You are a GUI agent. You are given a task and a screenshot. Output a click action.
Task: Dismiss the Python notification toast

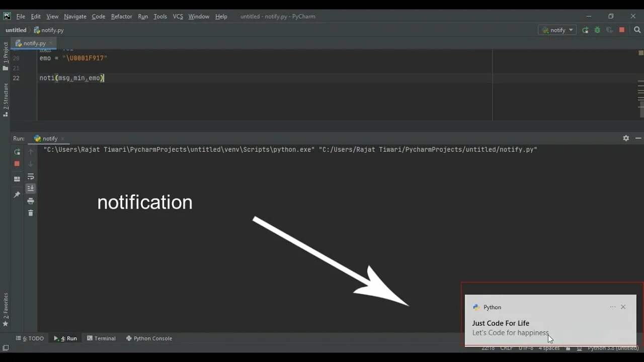pos(623,307)
